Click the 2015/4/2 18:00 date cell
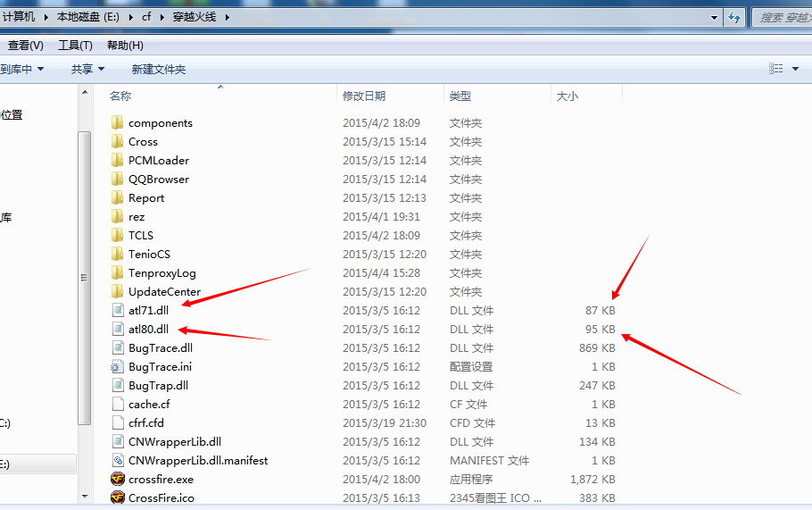This screenshot has height=510, width=812. pos(381,480)
